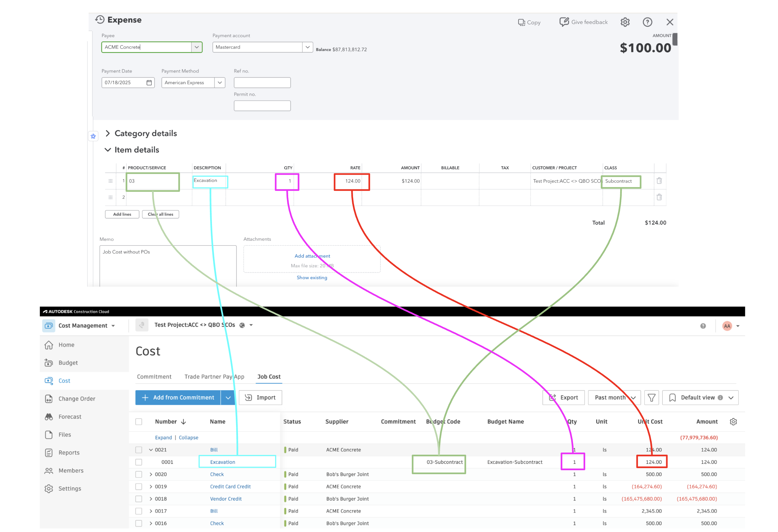The image size is (778, 532).
Task: Open Forecast in the sidebar
Action: coord(70,417)
